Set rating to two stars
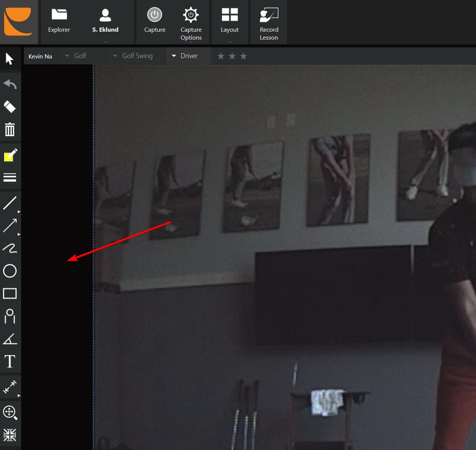 (232, 56)
